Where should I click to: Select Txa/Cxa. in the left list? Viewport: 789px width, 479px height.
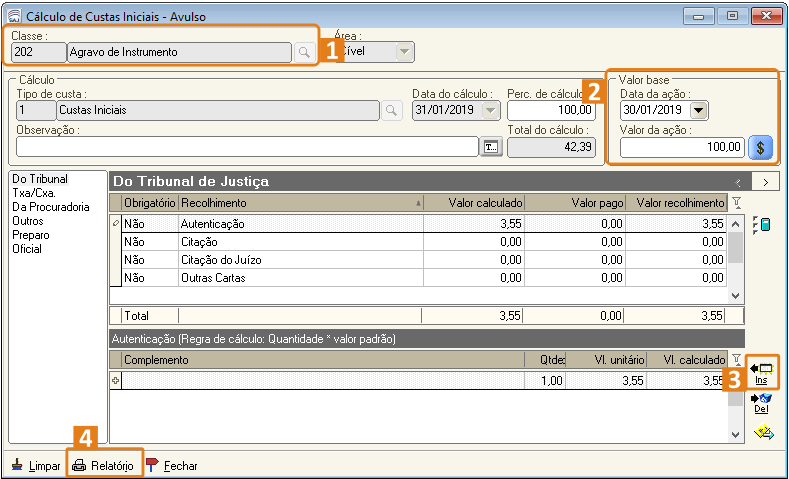[33, 193]
